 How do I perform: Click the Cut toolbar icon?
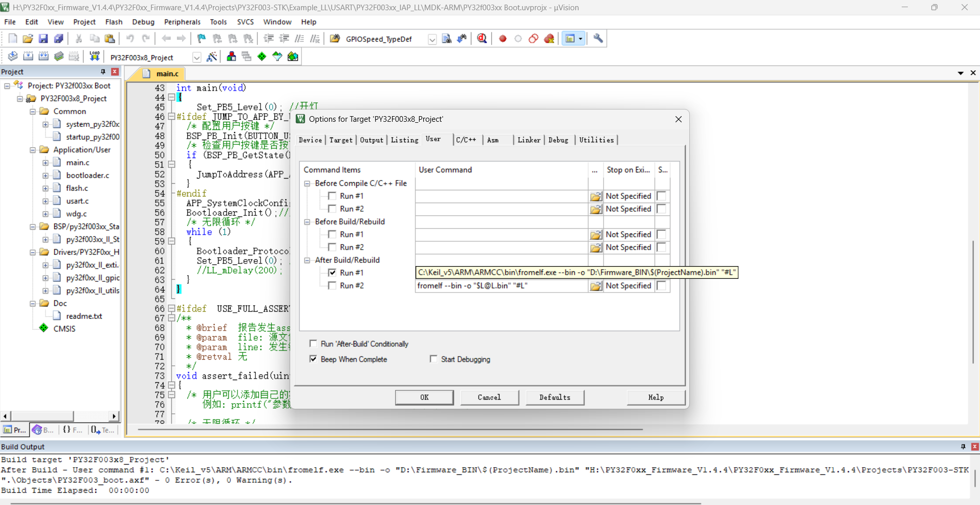pos(79,38)
